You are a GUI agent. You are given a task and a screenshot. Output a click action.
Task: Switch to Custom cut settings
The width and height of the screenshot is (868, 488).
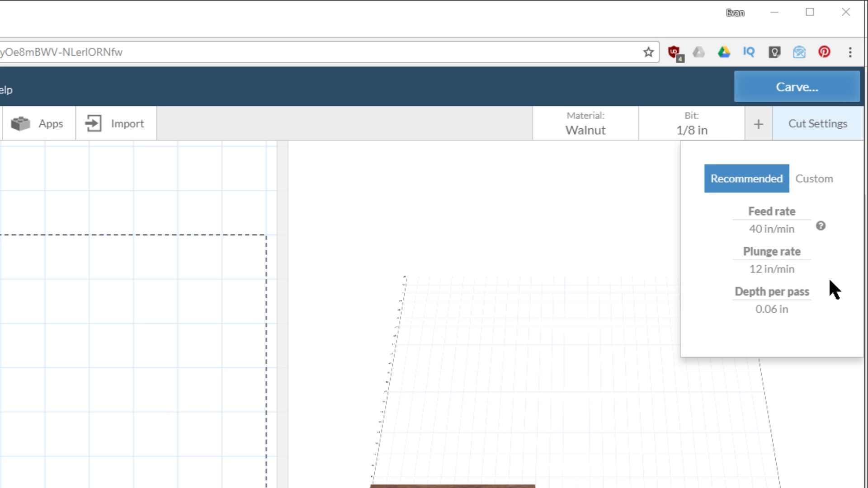(x=814, y=178)
